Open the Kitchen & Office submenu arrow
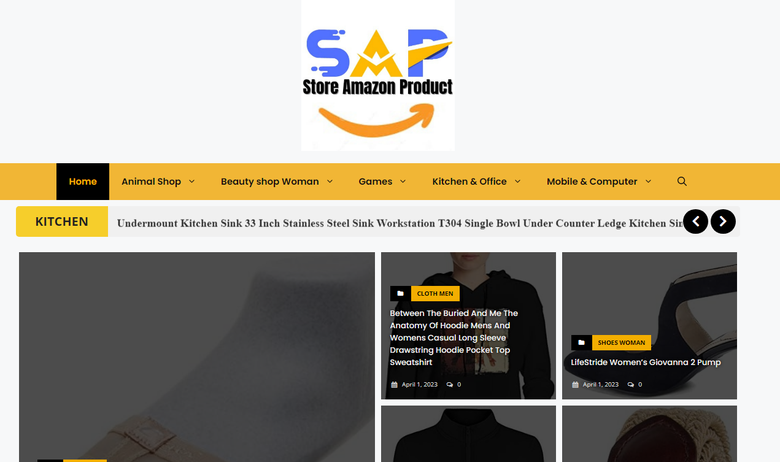The width and height of the screenshot is (780, 462). (517, 182)
